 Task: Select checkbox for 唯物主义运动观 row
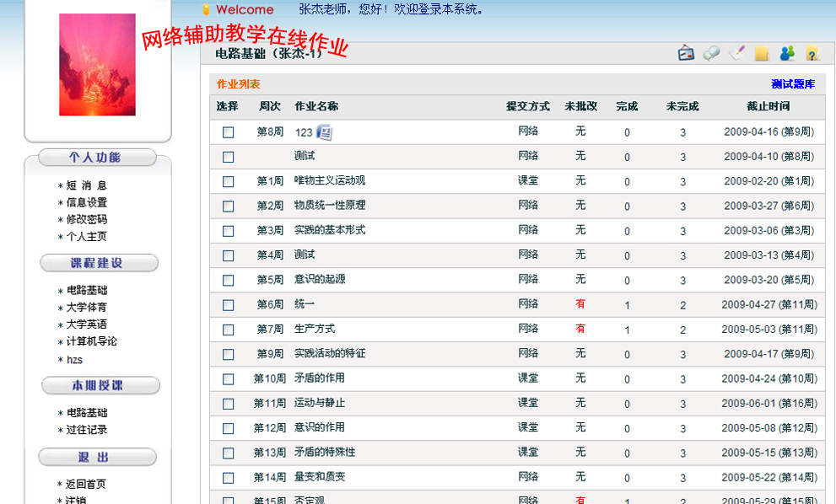click(x=228, y=181)
